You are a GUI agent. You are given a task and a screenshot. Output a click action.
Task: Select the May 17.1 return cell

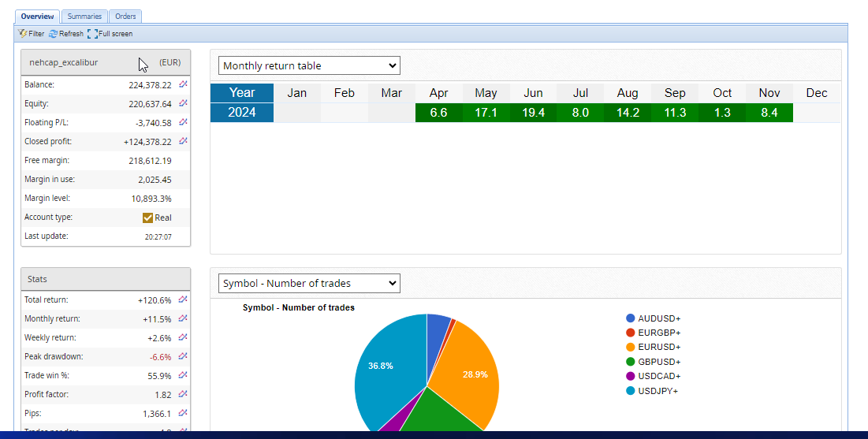pyautogui.click(x=486, y=113)
